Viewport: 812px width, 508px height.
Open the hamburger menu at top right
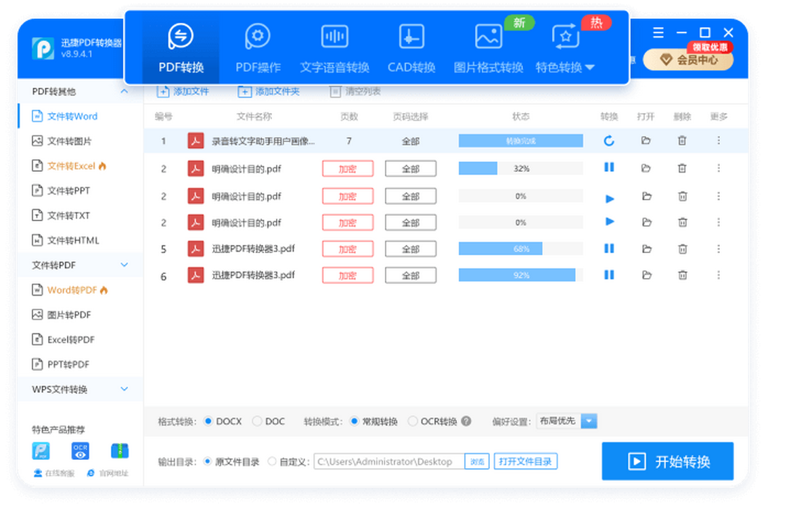(657, 32)
